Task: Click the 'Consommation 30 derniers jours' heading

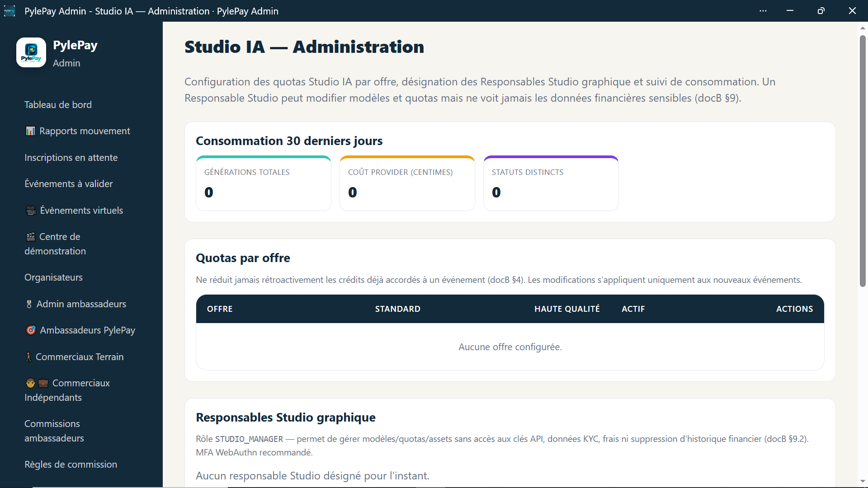Action: (289, 141)
